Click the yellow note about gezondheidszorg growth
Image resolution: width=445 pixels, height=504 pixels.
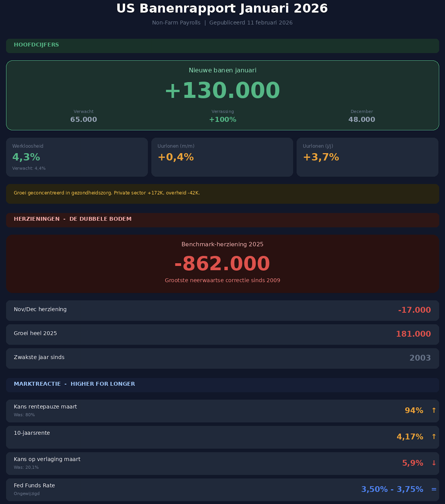[107, 193]
